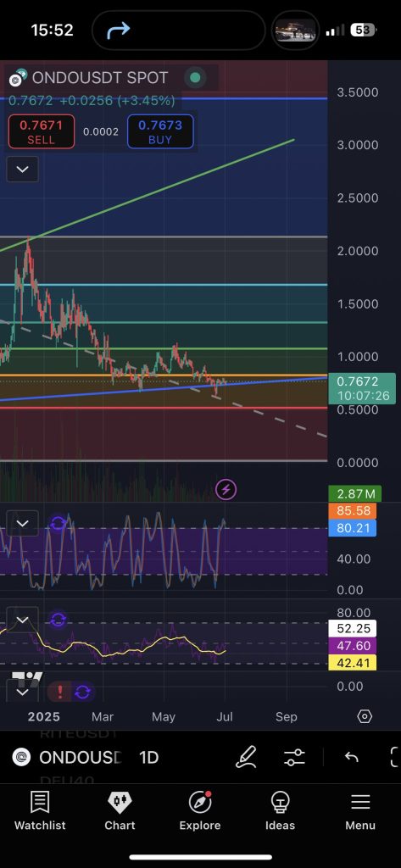Tap the 2.0000 price axis label
The width and height of the screenshot is (401, 868).
[358, 251]
